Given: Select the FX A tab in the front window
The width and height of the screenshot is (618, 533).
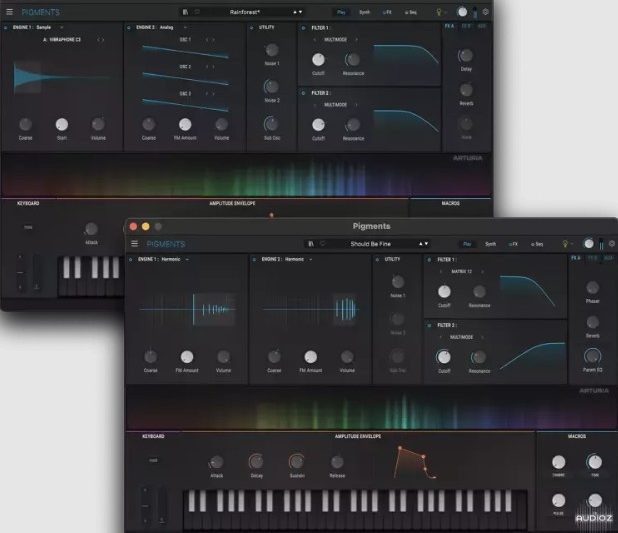Looking at the screenshot, I should pos(575,258).
